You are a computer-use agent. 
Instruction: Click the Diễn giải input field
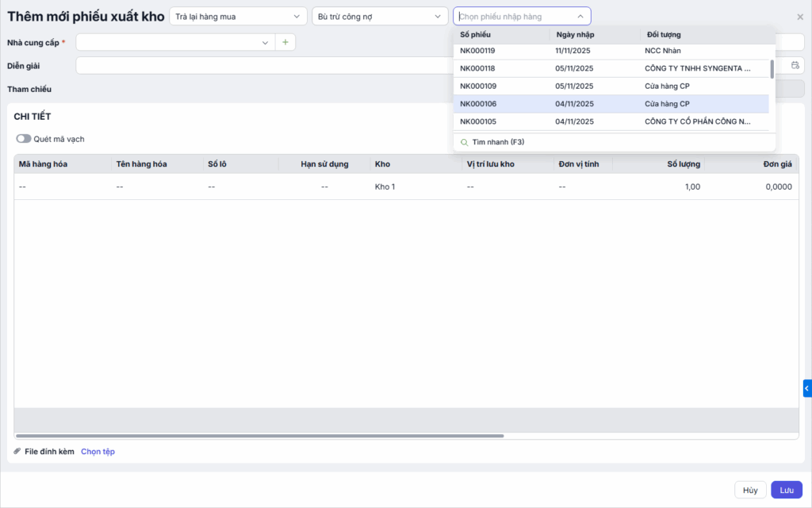click(x=264, y=65)
